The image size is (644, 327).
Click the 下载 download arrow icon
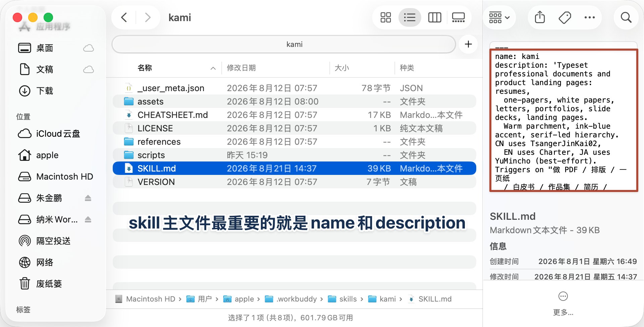[x=24, y=91]
